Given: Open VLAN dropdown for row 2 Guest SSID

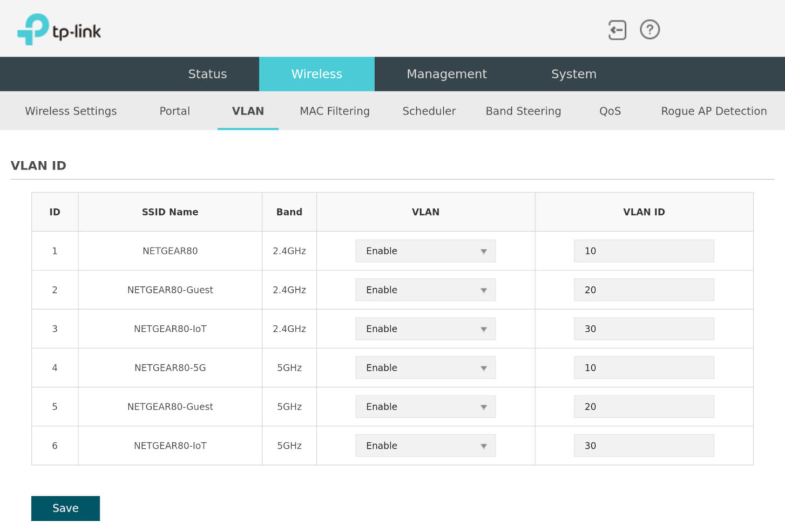Looking at the screenshot, I should coord(425,290).
